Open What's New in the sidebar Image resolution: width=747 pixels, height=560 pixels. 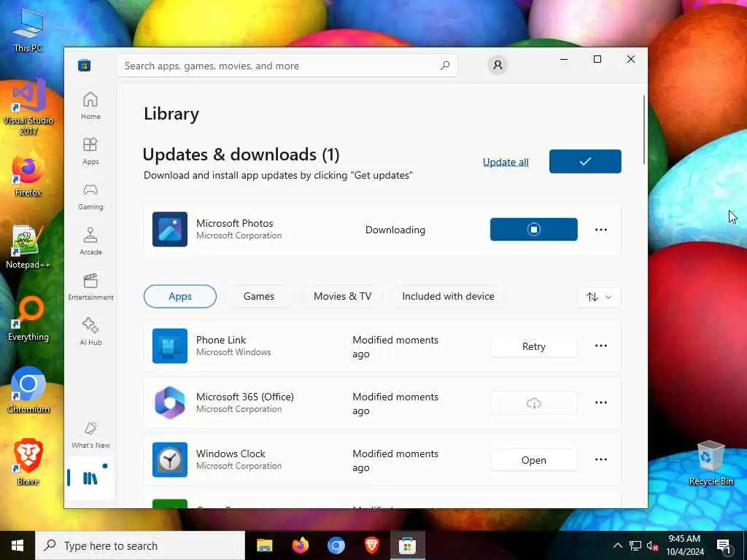tap(90, 435)
